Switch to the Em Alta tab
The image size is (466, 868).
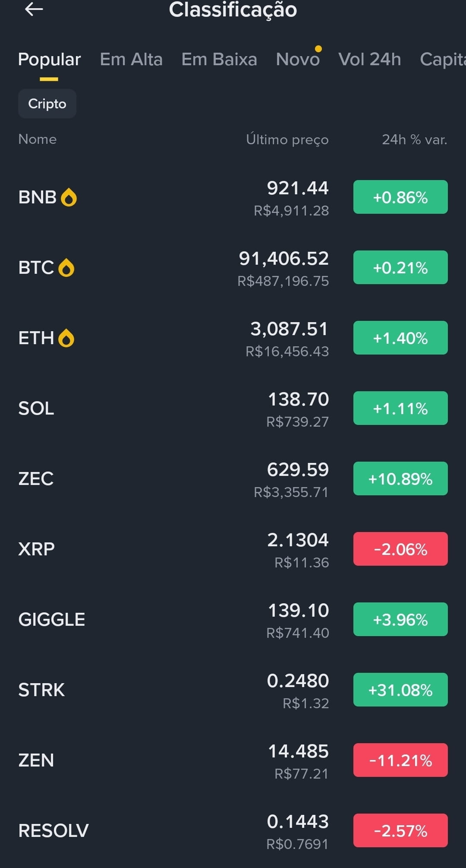131,59
